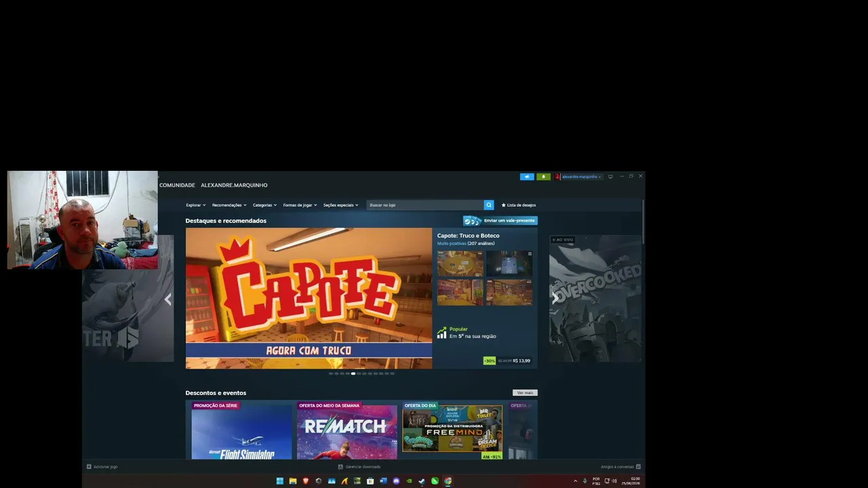
Task: Expand the Categorias dropdown menu
Action: coord(264,205)
